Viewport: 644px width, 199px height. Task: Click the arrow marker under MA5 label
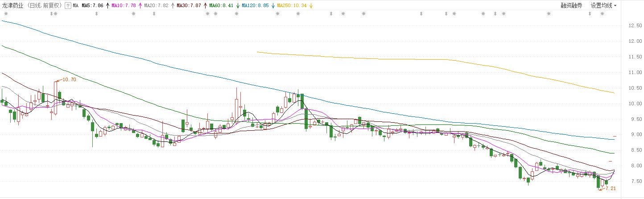(x=97, y=14)
